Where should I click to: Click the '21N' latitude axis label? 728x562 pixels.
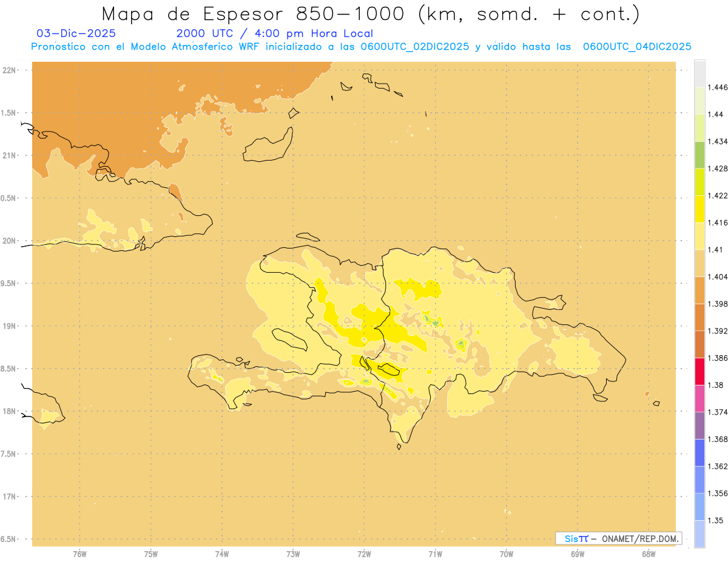pos(10,156)
